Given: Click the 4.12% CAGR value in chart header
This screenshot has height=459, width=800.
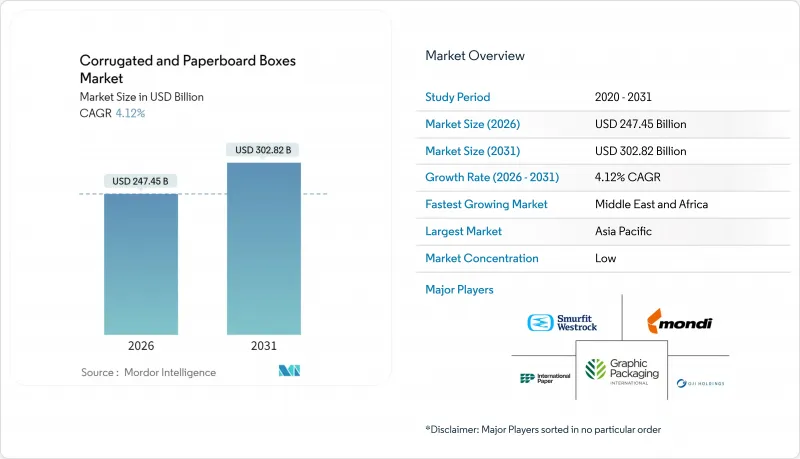Looking at the screenshot, I should (x=130, y=113).
